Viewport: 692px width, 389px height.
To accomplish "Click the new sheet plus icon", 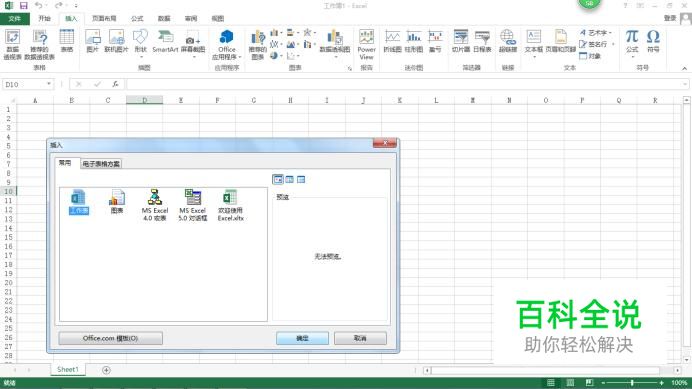I will [x=106, y=370].
